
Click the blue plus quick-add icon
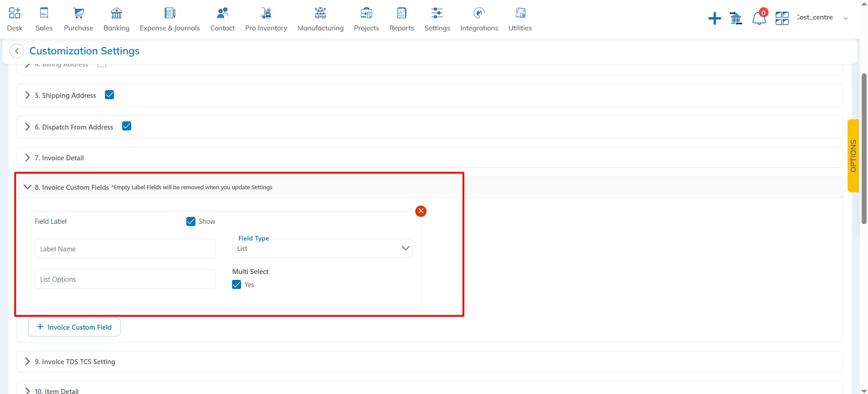[714, 19]
